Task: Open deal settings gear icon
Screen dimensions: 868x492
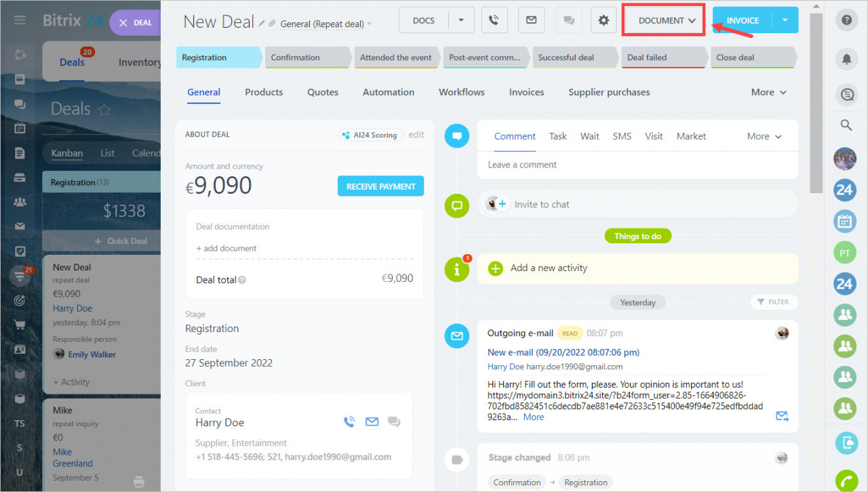Action: pyautogui.click(x=604, y=20)
